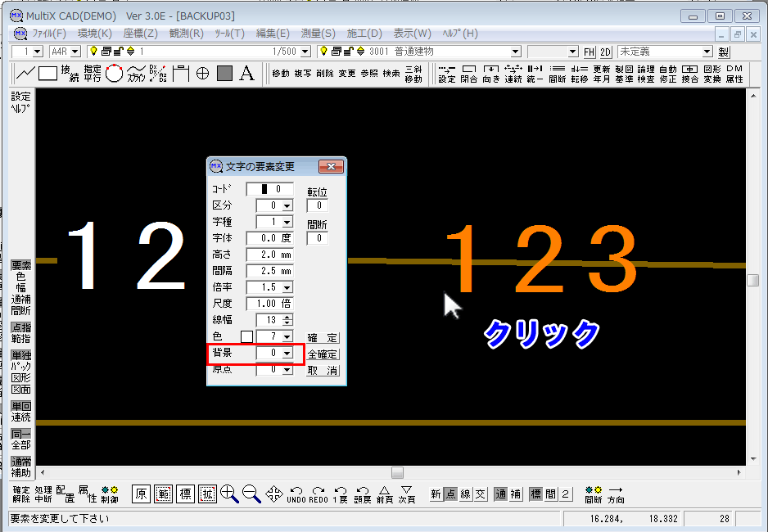Toggle the 通 normal mode button
768x532 pixels.
500,494
